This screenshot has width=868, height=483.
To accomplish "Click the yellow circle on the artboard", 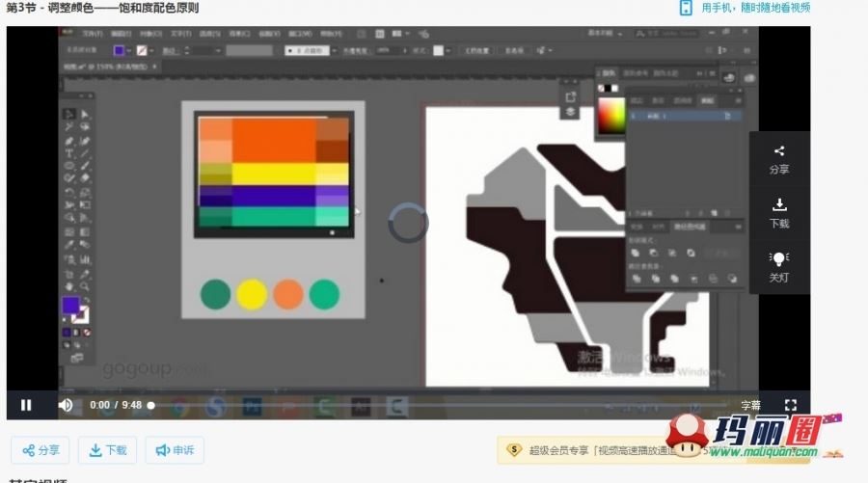I will click(252, 294).
